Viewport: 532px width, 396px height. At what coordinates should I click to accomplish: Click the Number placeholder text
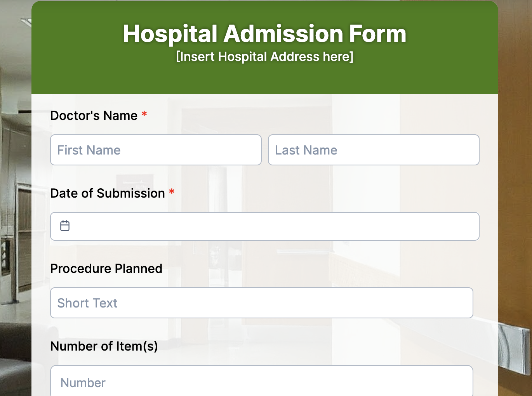coord(82,382)
